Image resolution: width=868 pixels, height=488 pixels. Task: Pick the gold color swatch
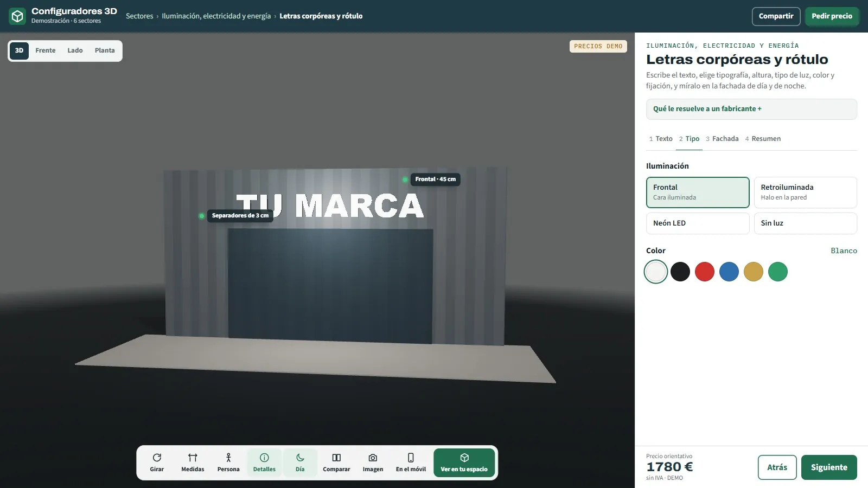[754, 272]
